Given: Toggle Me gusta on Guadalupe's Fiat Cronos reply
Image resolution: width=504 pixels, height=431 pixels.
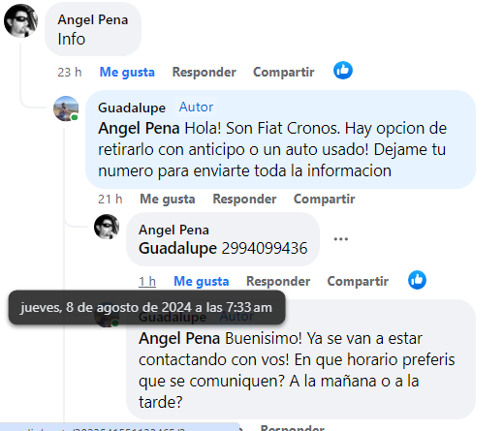Looking at the screenshot, I should 168,199.
